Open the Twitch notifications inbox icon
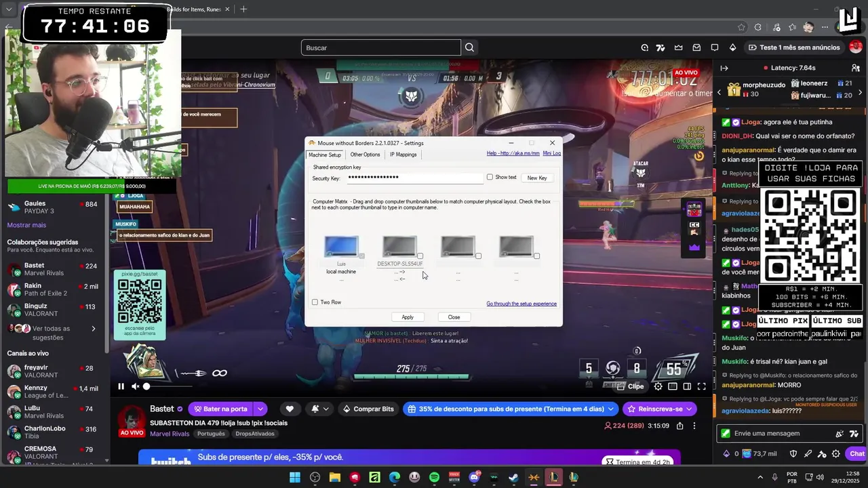The width and height of the screenshot is (868, 488). point(696,47)
